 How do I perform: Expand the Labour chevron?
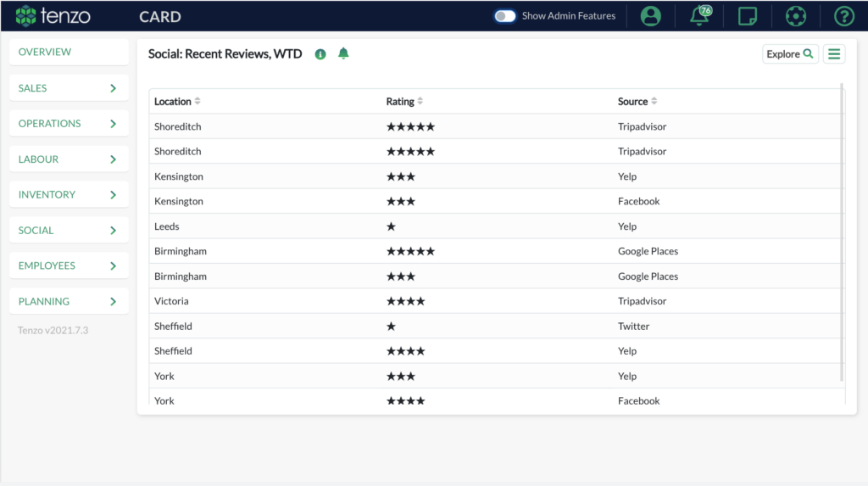pyautogui.click(x=113, y=159)
